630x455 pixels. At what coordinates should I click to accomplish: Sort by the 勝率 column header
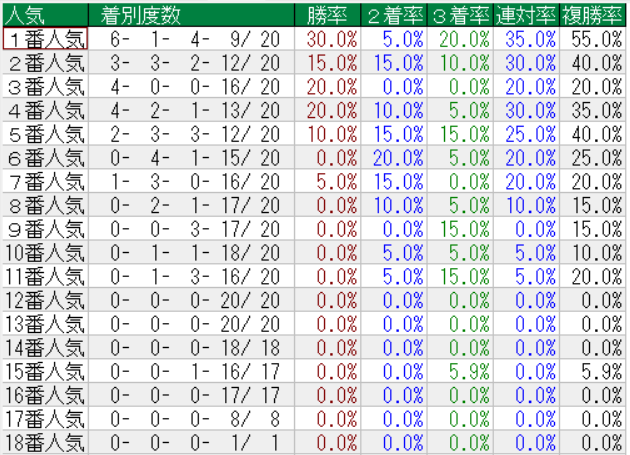point(328,14)
